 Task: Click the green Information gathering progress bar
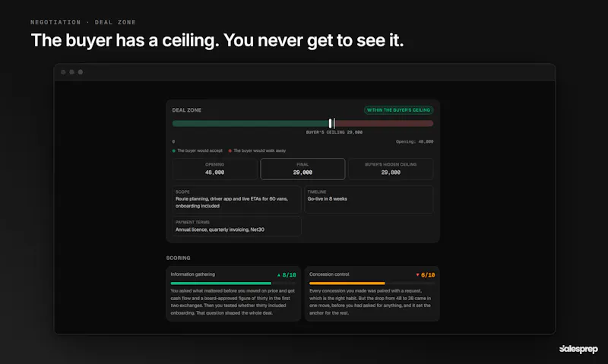pos(221,283)
